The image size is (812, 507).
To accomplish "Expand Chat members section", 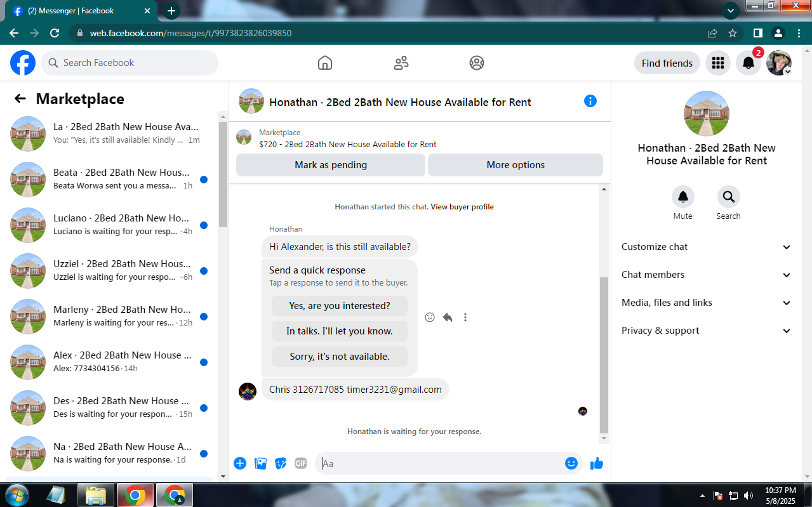I will (707, 275).
